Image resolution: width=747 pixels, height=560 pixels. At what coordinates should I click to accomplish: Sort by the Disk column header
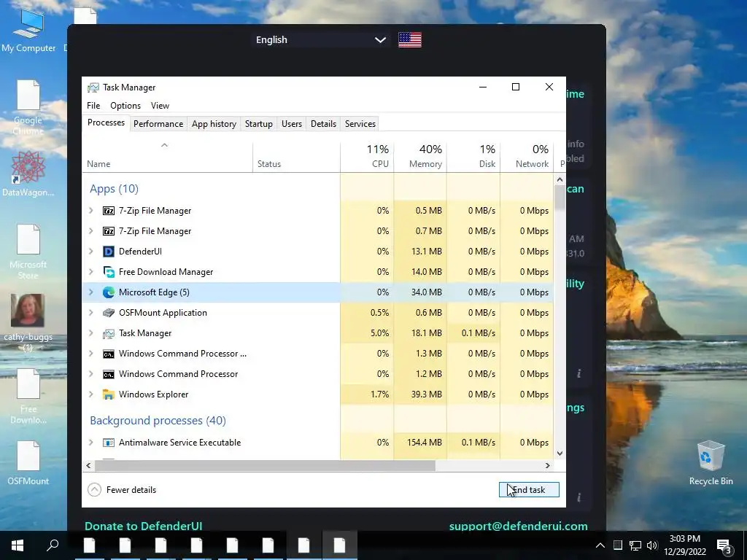coord(473,157)
